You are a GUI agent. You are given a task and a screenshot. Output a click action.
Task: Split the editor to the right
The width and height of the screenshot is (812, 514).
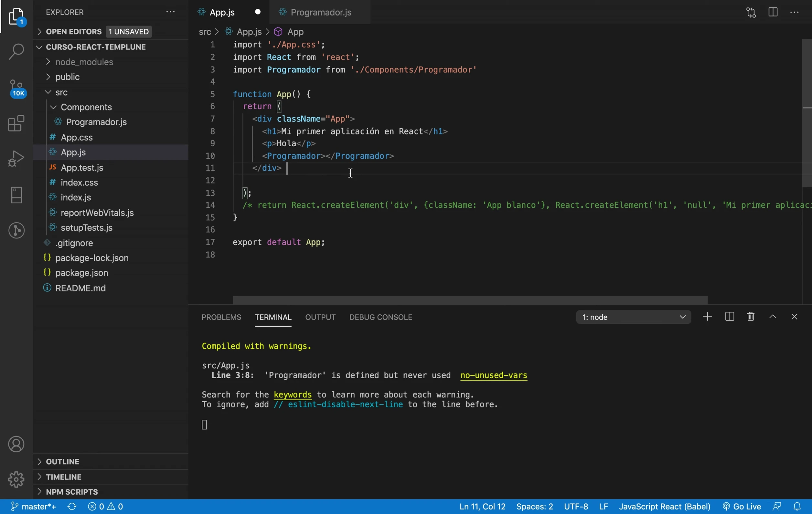pos(773,12)
